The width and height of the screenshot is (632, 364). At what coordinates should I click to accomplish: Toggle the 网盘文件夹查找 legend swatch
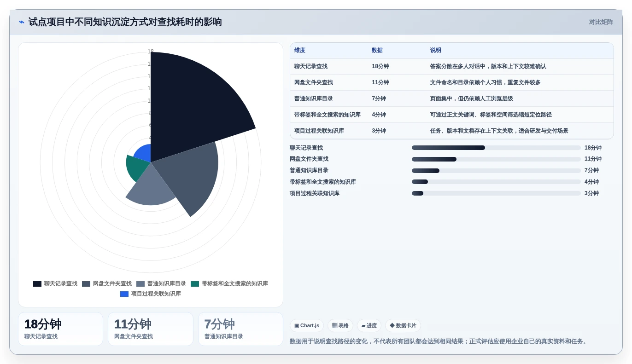tap(86, 284)
